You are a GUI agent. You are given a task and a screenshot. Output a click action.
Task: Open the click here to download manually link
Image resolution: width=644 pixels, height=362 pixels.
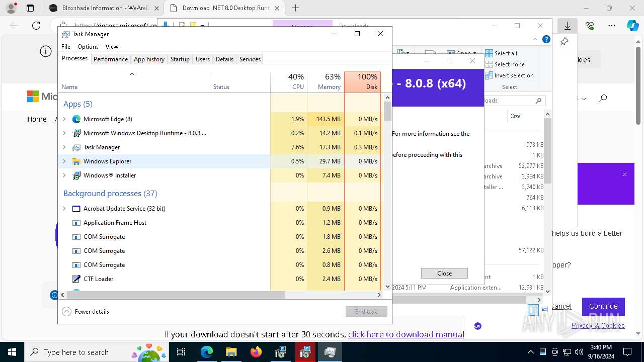tap(406, 334)
